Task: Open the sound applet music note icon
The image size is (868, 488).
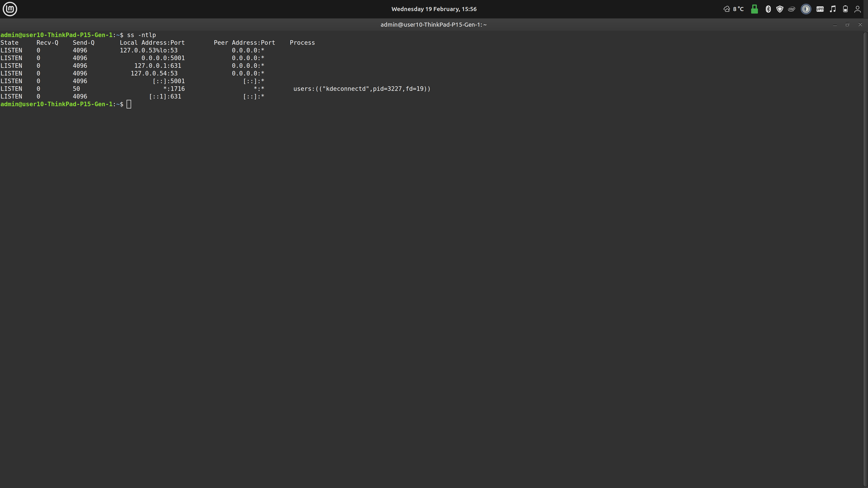Action: pyautogui.click(x=833, y=9)
